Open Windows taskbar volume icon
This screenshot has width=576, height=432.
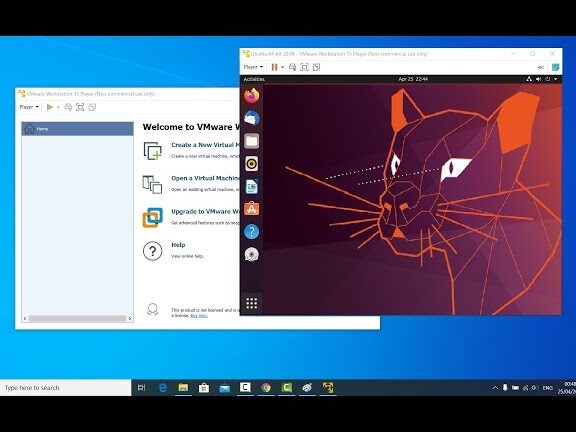[534, 388]
